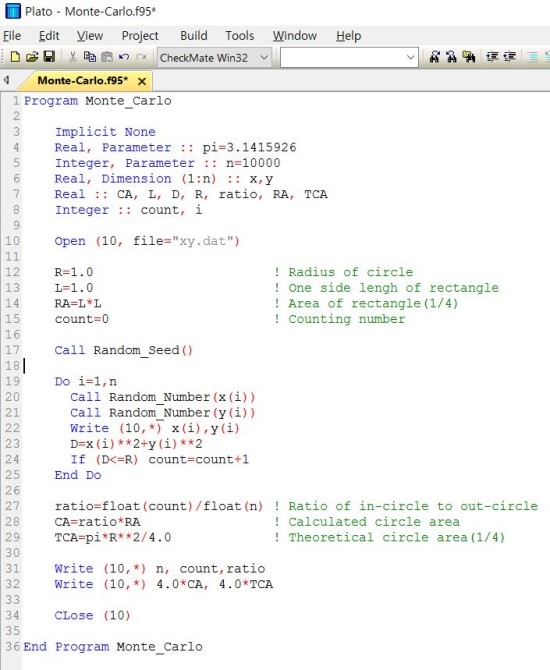Save file using the floppy disk icon
This screenshot has width=550, height=670.
49,57
